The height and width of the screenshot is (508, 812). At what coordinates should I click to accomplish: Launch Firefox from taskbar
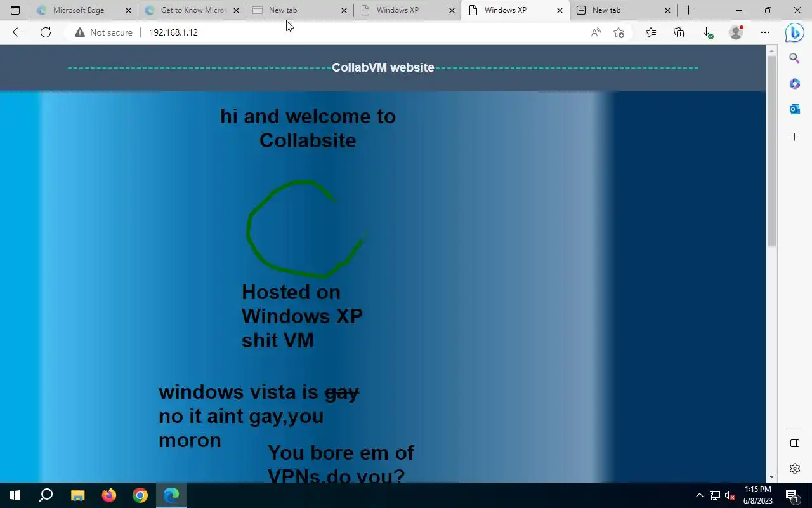pos(109,495)
